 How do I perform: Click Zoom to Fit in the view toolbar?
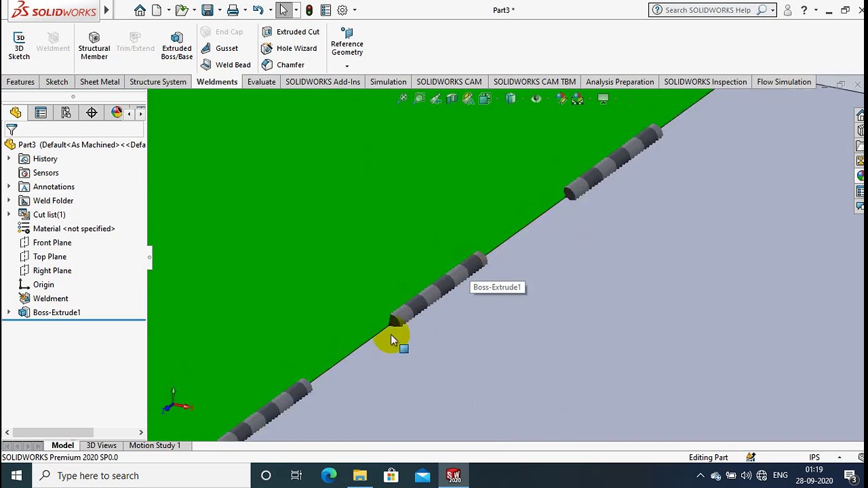402,99
